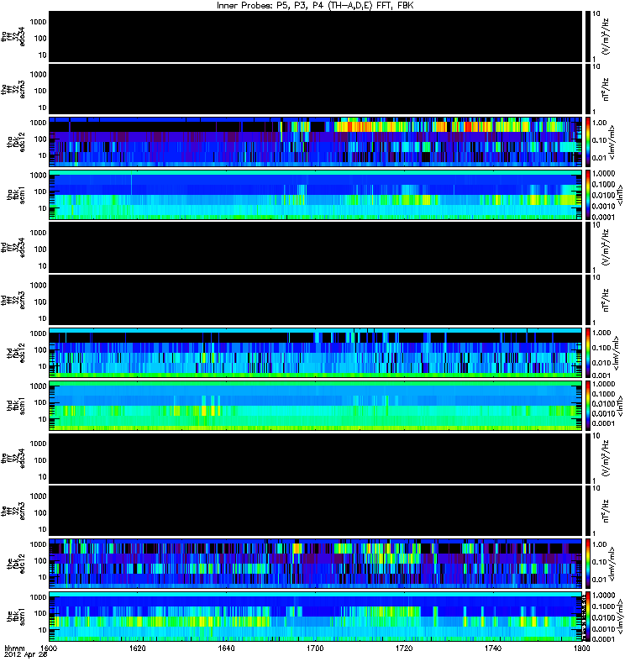The height and width of the screenshot is (672, 630).
Task: Click the 'the fbk scm1' y-axis title
Action: click(16, 617)
